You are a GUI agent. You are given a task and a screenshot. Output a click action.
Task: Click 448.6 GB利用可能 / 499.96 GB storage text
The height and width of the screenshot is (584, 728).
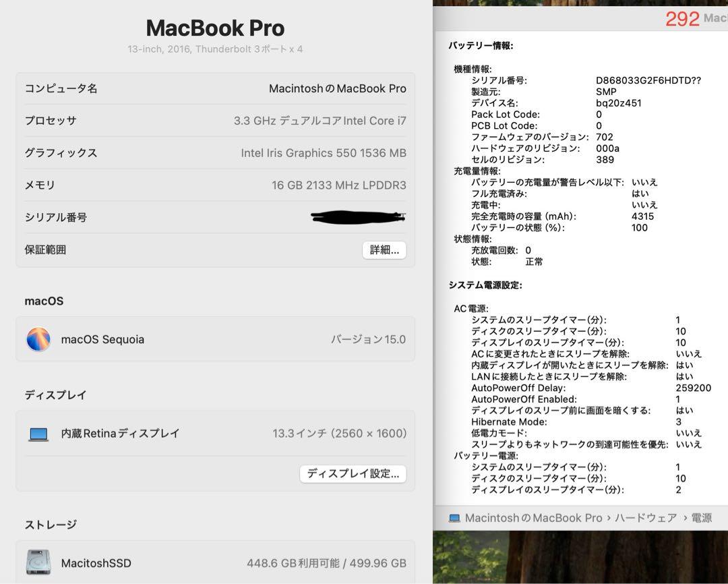326,563
